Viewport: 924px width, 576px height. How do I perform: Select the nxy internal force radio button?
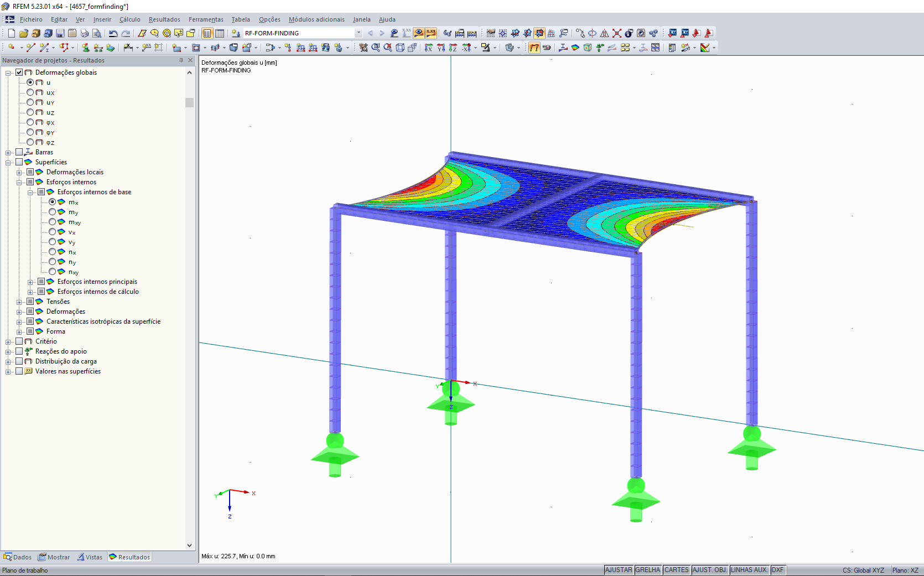tap(53, 272)
